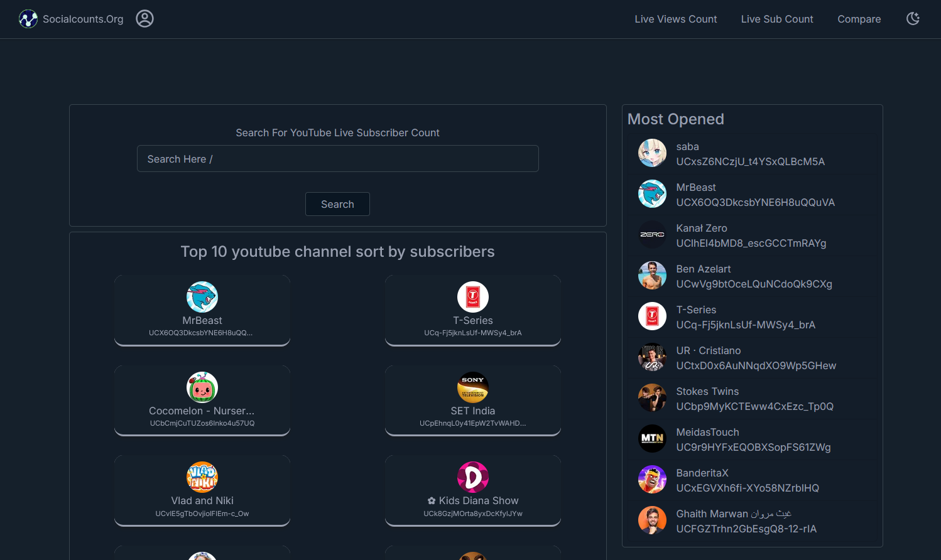Select saba in Most Opened list
The image size is (941, 560).
click(687, 146)
